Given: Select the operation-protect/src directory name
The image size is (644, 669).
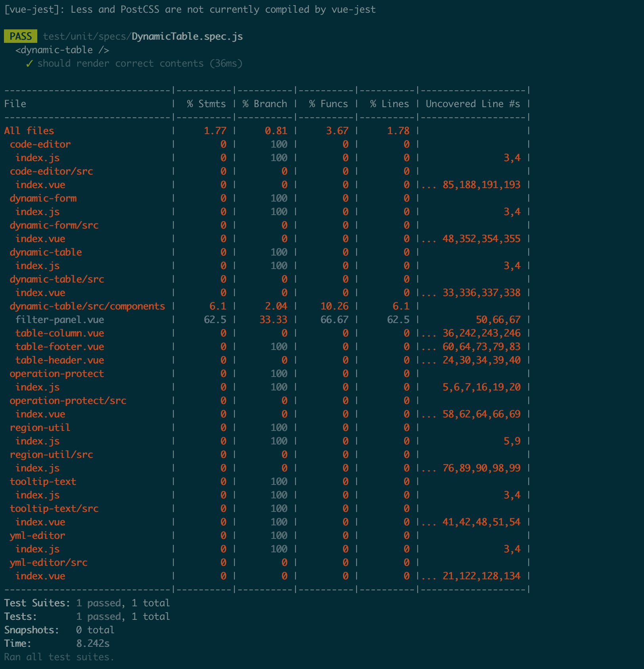Looking at the screenshot, I should click(x=68, y=401).
